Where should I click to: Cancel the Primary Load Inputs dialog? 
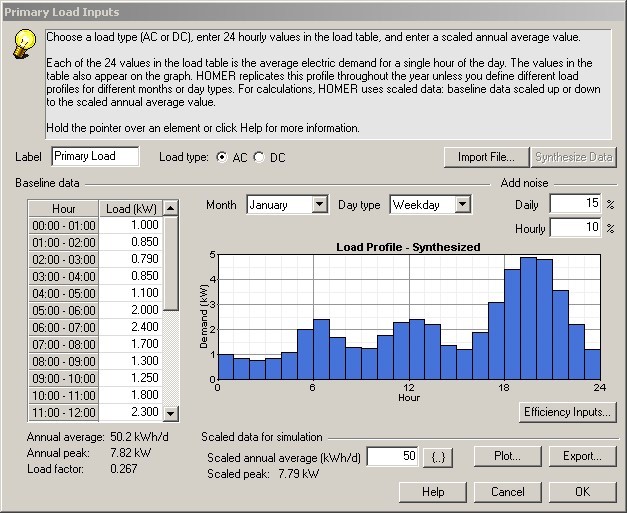click(507, 492)
